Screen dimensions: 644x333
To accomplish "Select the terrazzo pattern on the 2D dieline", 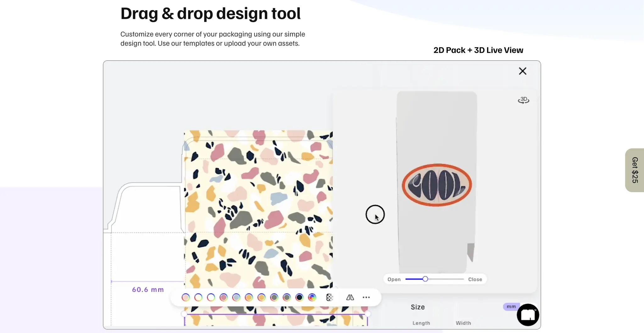I will [x=258, y=209].
